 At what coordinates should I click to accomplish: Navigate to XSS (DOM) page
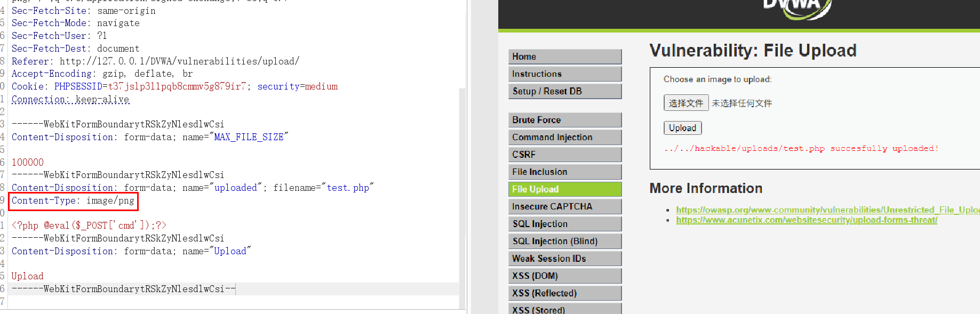click(565, 276)
